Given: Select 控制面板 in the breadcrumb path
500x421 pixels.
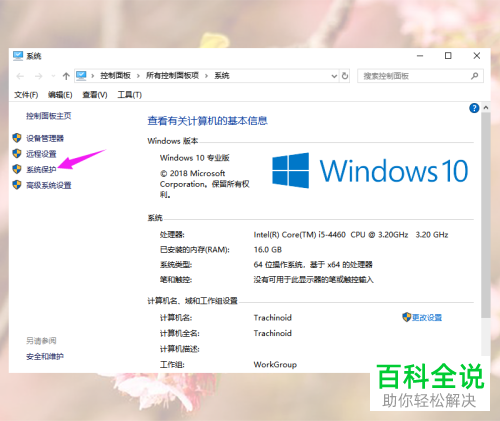Looking at the screenshot, I should tap(115, 76).
